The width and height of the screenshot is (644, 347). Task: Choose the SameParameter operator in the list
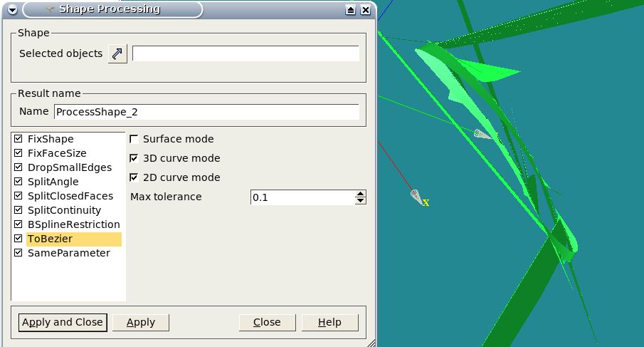[x=68, y=253]
